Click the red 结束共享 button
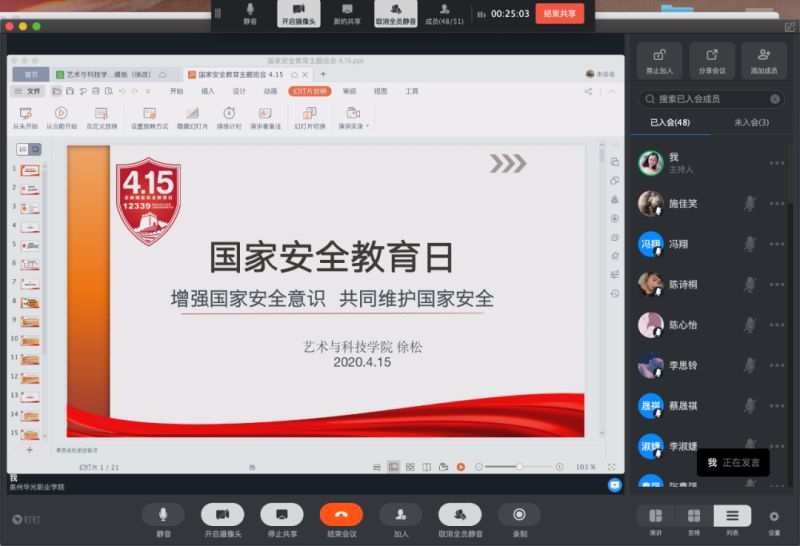 pos(560,14)
